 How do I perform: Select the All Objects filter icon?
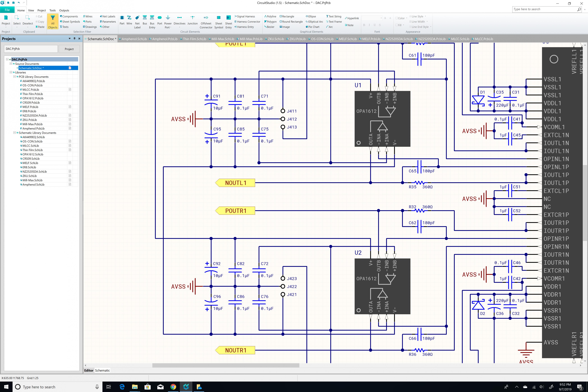53,18
